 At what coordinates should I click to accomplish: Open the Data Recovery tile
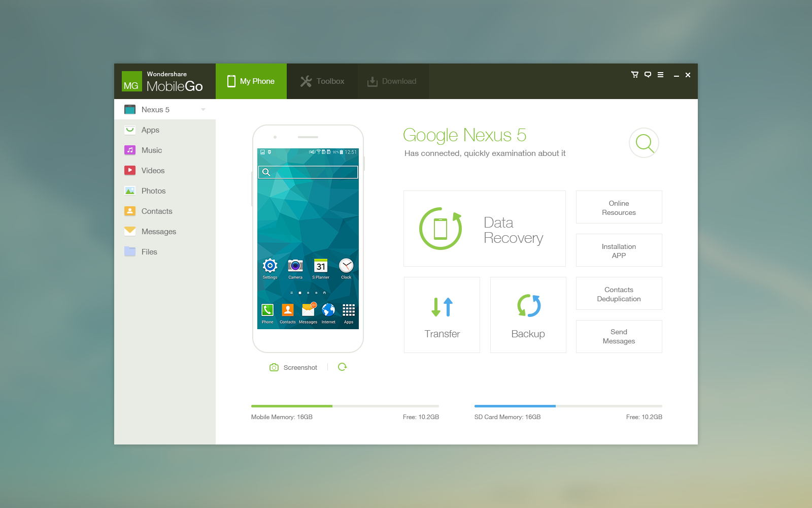pyautogui.click(x=485, y=229)
